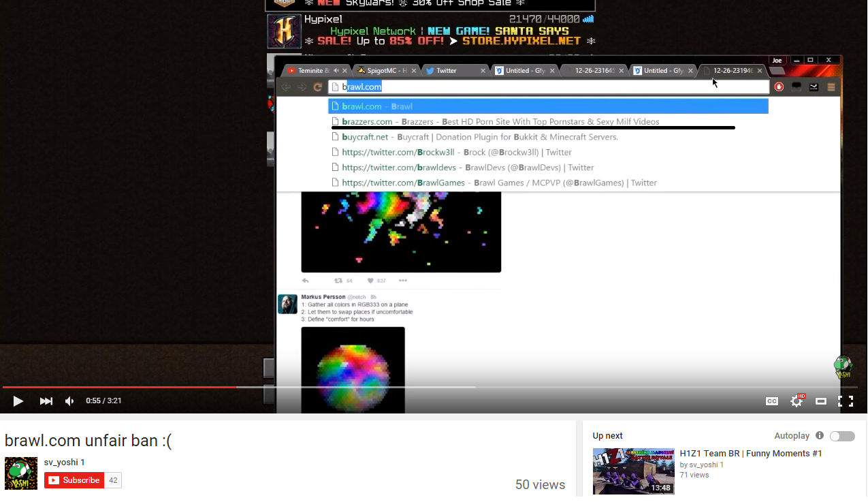Select the active 12-26-231946 tab
Screen dimensions: 868x502
coord(733,71)
